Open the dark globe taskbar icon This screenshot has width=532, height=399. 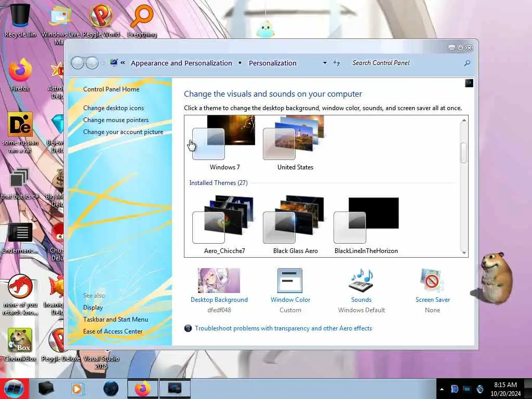coord(111,389)
